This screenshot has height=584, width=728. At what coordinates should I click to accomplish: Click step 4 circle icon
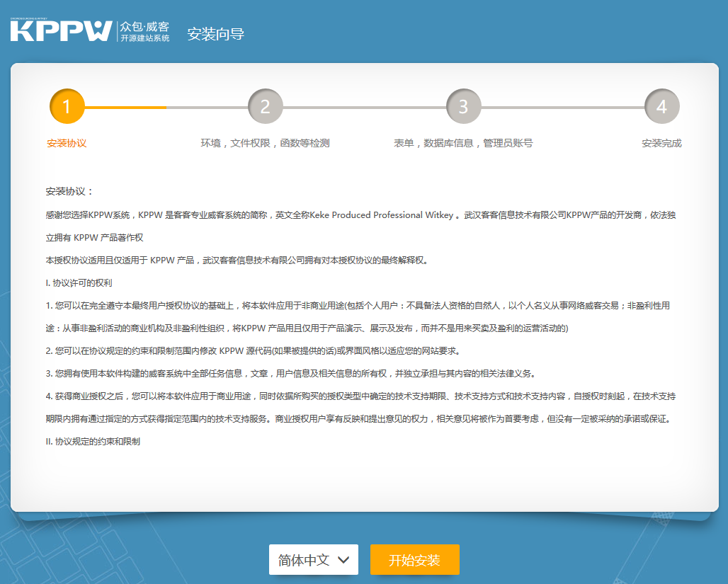(x=661, y=106)
